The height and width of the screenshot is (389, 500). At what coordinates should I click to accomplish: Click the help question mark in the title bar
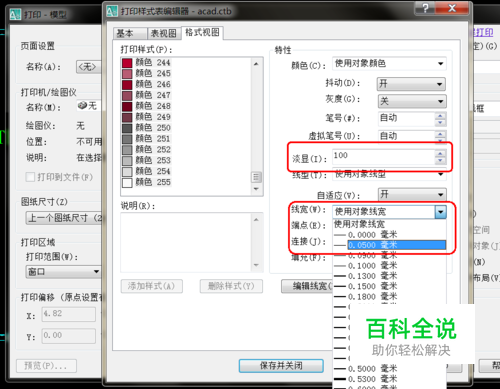pos(425,8)
